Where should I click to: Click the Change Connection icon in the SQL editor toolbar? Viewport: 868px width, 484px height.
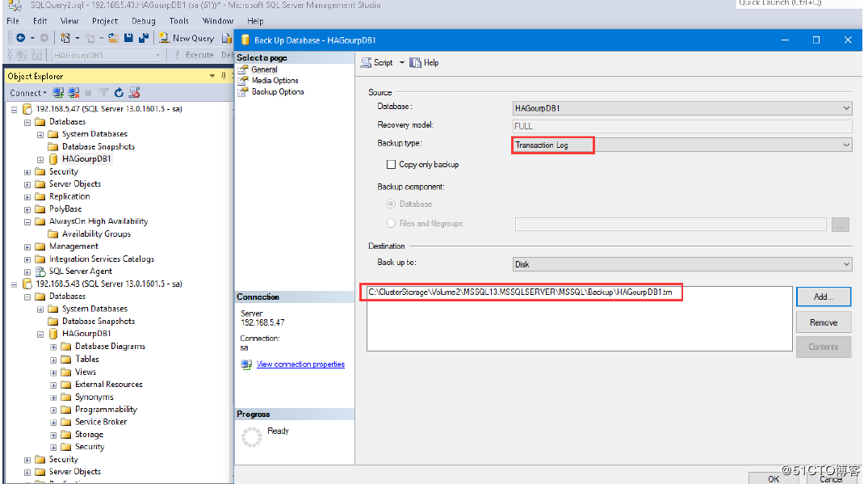pos(37,55)
